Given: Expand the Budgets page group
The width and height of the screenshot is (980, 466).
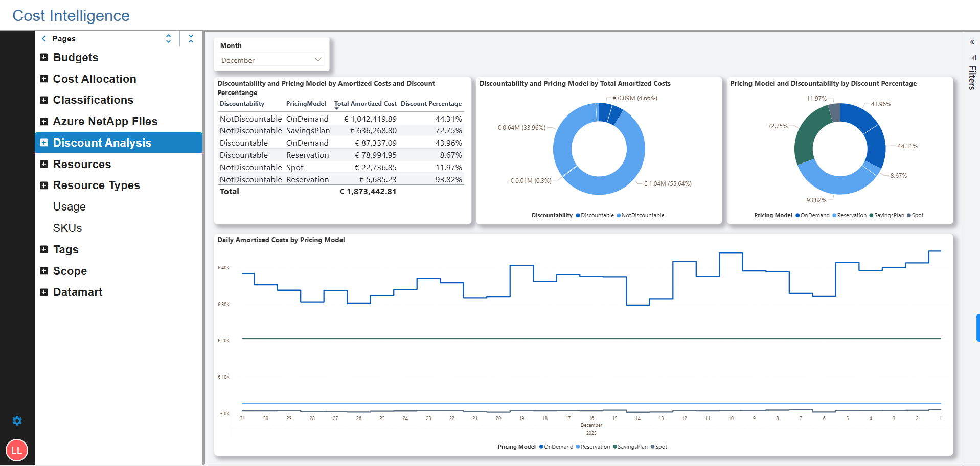Looking at the screenshot, I should pyautogui.click(x=44, y=57).
